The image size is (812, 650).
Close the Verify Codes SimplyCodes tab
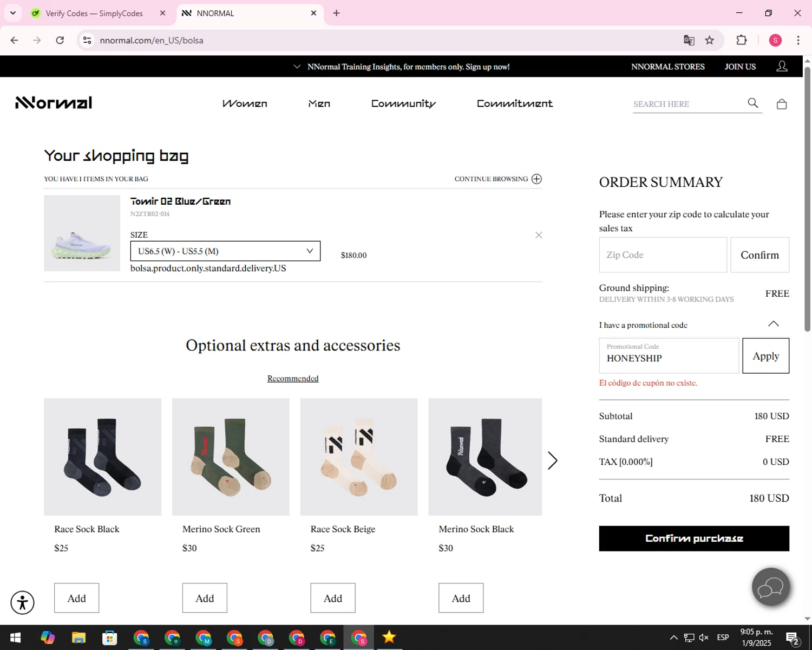pos(162,13)
